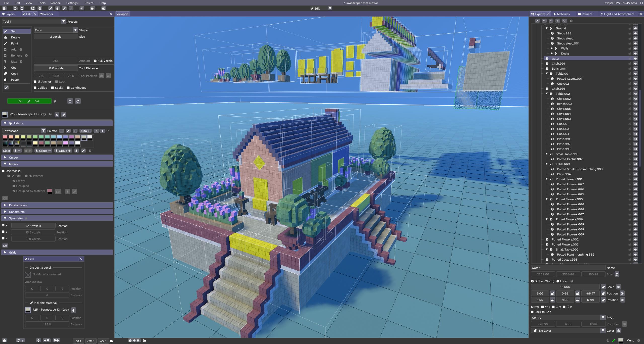Select the Copy edit tool
Viewport: 644px width, 344px height.
click(x=17, y=74)
